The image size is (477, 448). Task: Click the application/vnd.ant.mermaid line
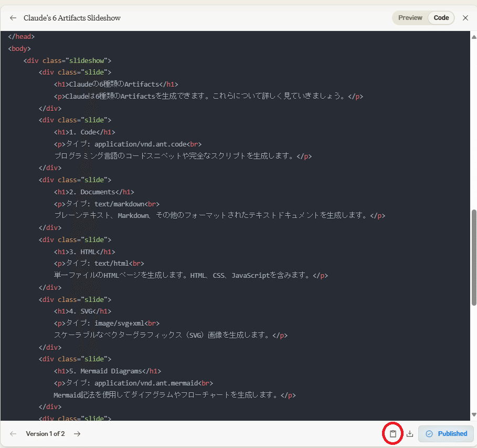click(133, 383)
